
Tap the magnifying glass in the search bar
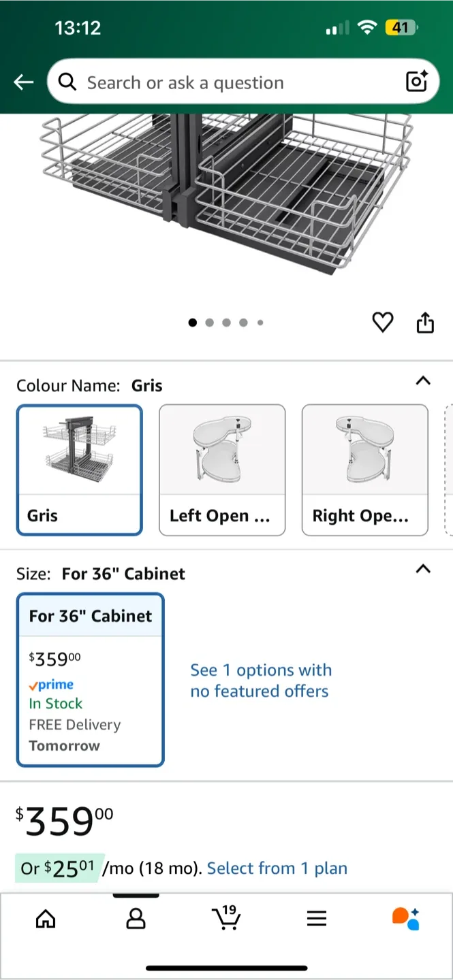click(x=67, y=82)
